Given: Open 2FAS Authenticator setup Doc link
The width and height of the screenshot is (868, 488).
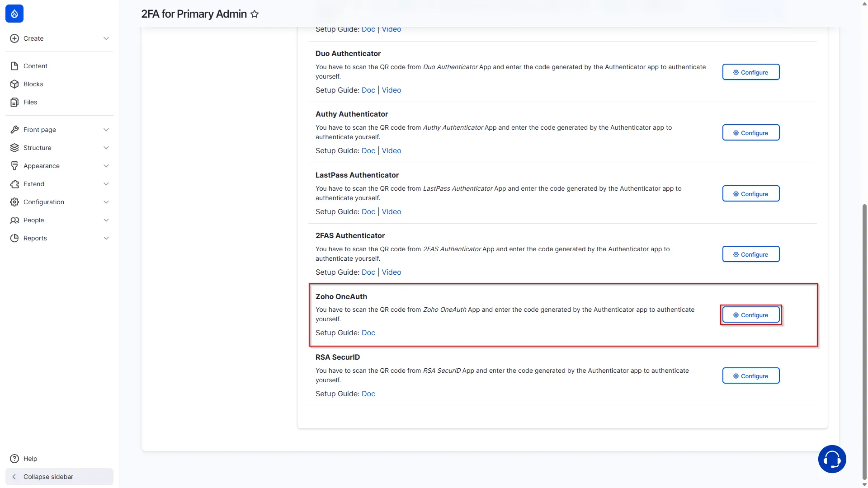Looking at the screenshot, I should [368, 272].
